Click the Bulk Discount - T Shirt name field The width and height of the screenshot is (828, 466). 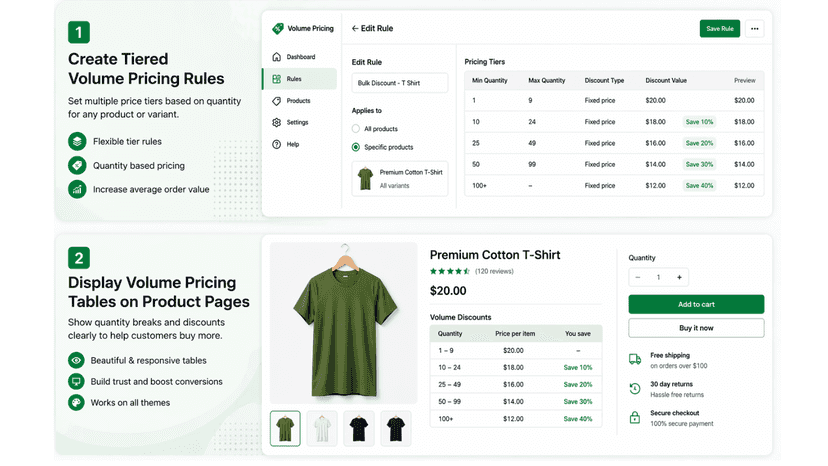(x=400, y=83)
